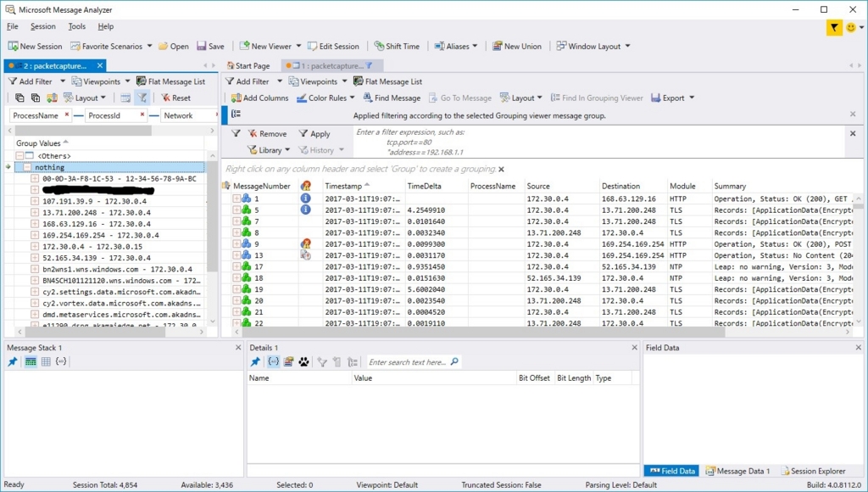
Task: Click the yellow filter icon at top right
Action: tap(834, 27)
